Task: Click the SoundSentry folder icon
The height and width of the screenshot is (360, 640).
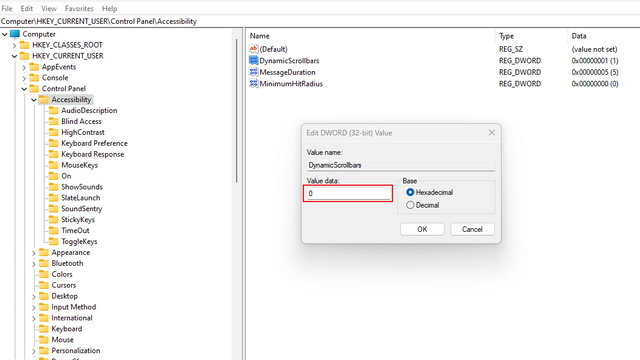Action: coord(53,209)
